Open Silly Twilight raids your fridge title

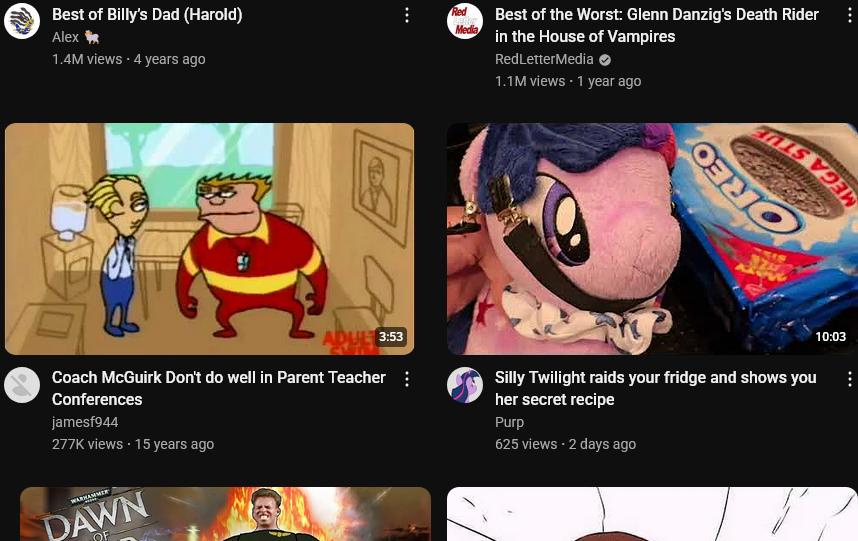coord(656,388)
